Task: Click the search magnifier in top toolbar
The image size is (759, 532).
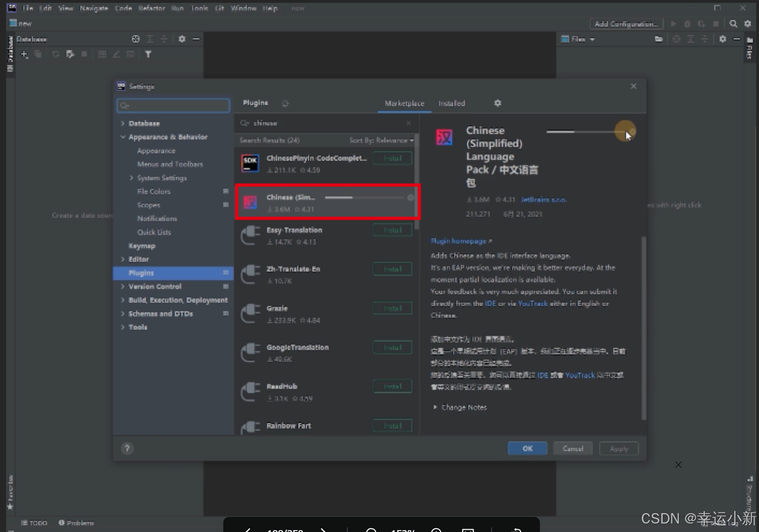Action: [733, 24]
